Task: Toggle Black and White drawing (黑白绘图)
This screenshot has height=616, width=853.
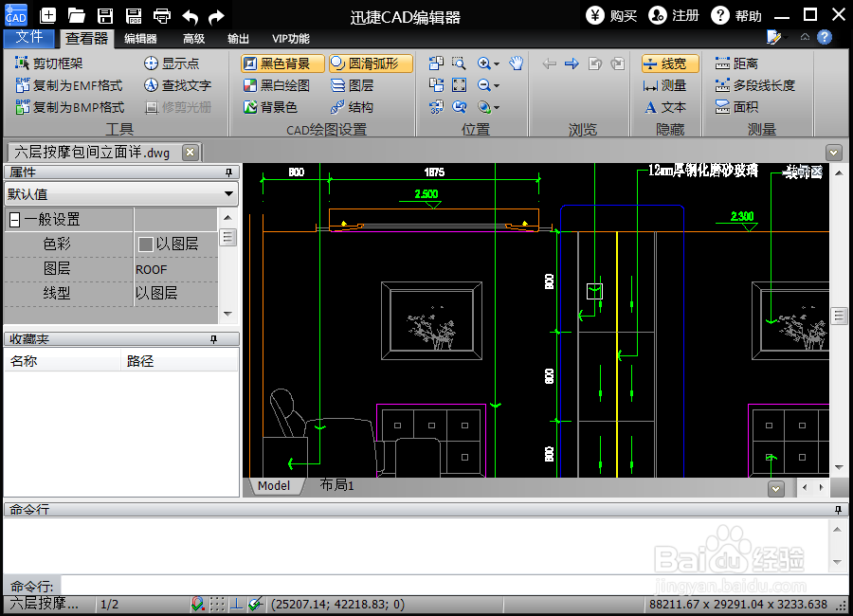Action: (x=277, y=85)
